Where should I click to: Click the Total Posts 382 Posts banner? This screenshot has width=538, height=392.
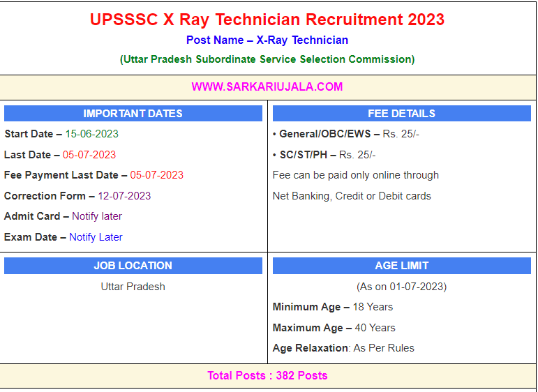(x=267, y=375)
